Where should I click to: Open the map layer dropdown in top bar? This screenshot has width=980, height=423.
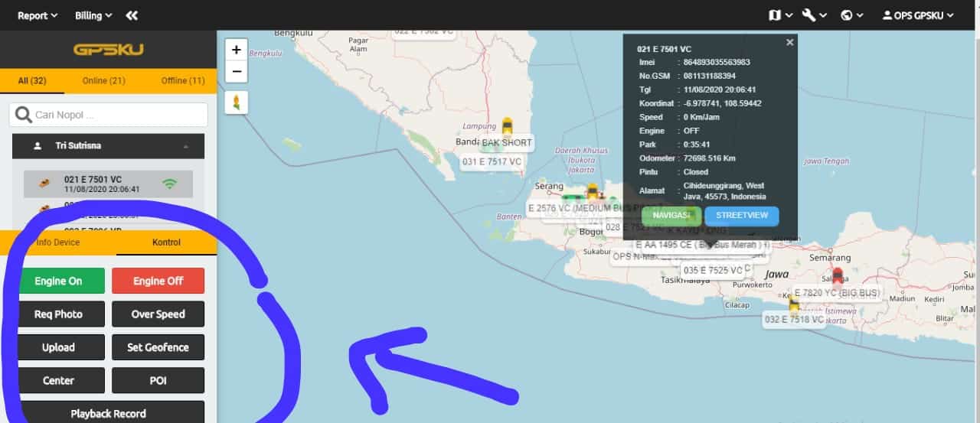pos(780,15)
